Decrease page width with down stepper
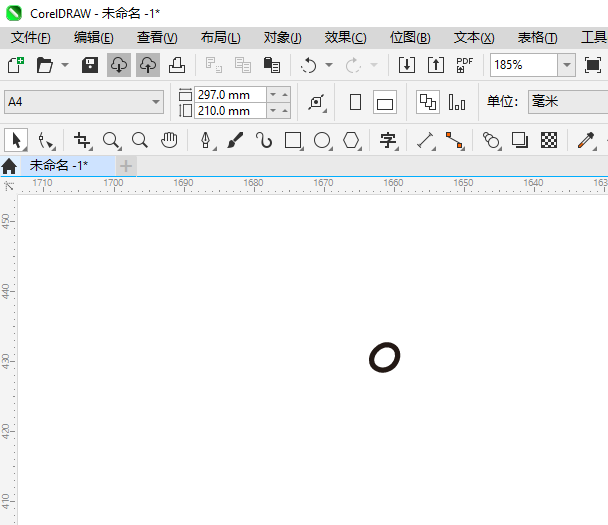 (x=273, y=95)
